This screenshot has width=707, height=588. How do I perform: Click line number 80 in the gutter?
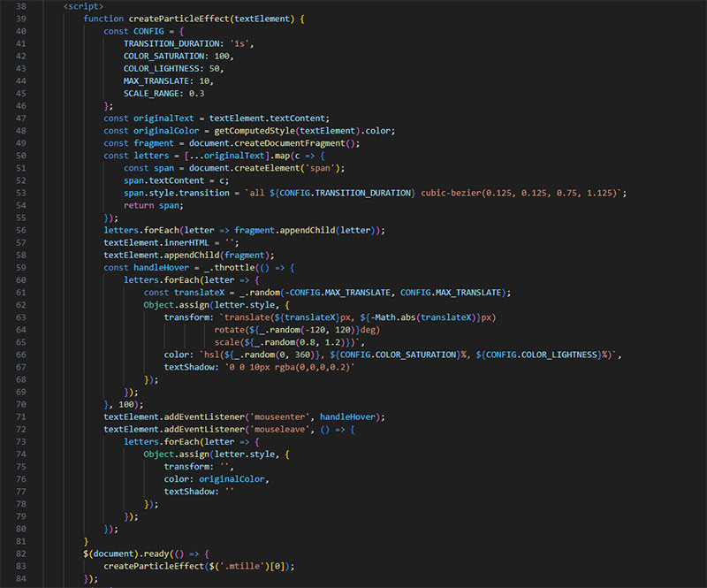(x=21, y=529)
